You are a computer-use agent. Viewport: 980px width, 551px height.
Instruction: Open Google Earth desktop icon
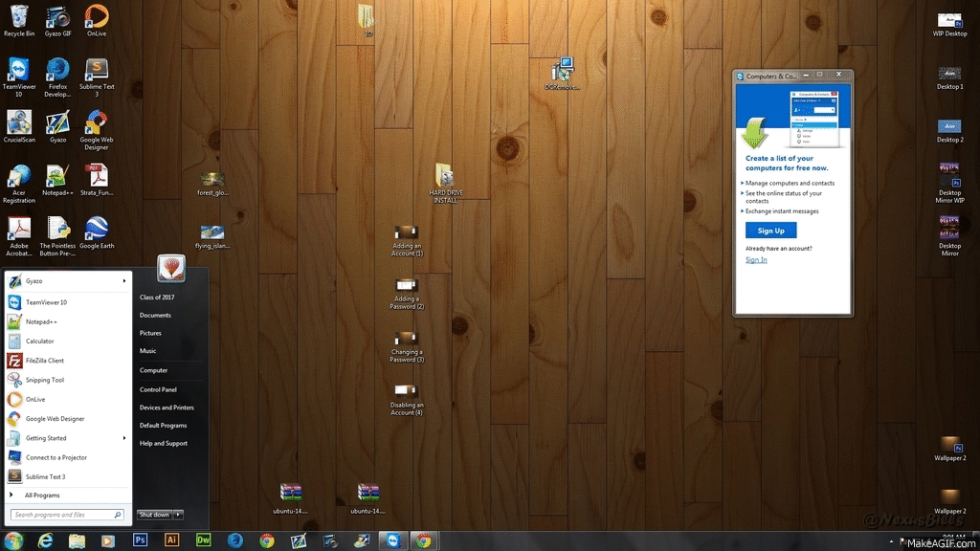96,230
